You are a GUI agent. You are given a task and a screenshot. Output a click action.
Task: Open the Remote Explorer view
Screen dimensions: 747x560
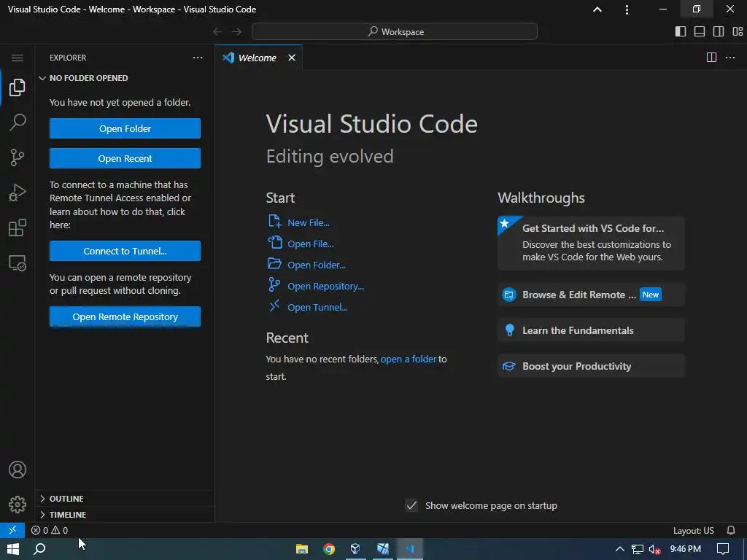[x=18, y=262]
